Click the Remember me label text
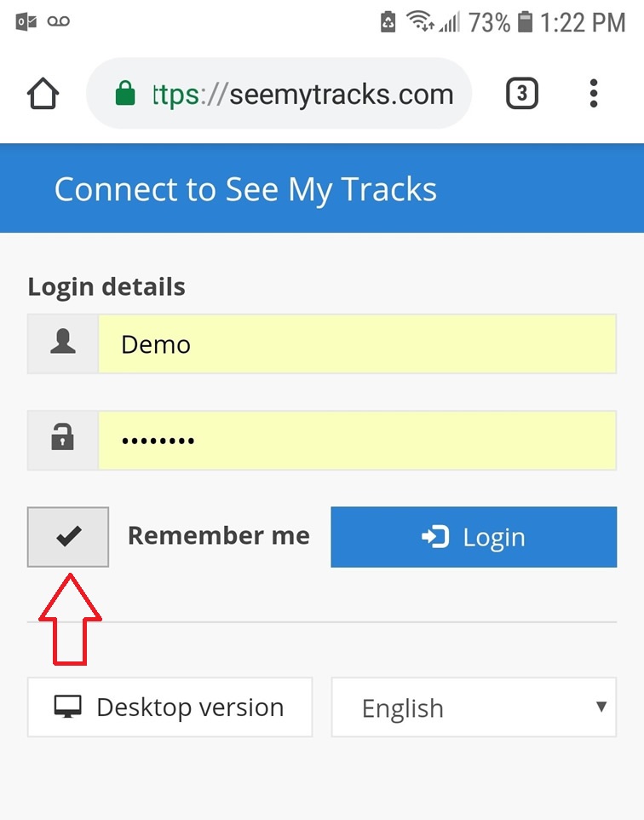The image size is (644, 820). 218,535
